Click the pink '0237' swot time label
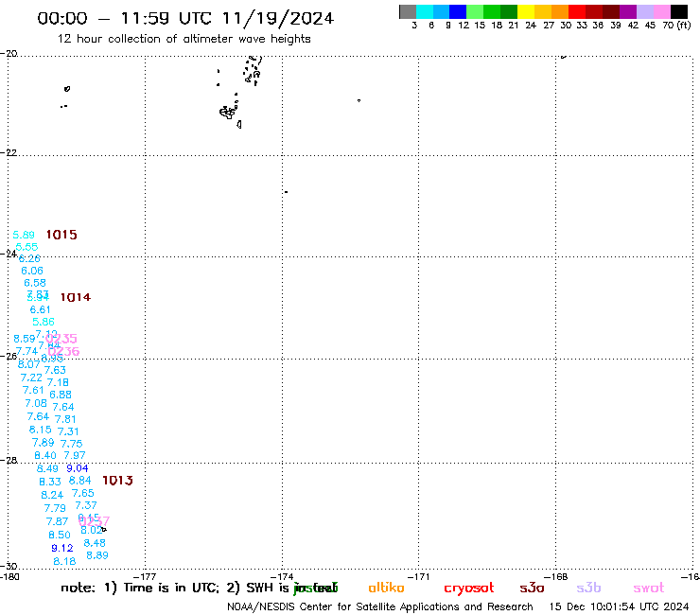 coord(95,520)
